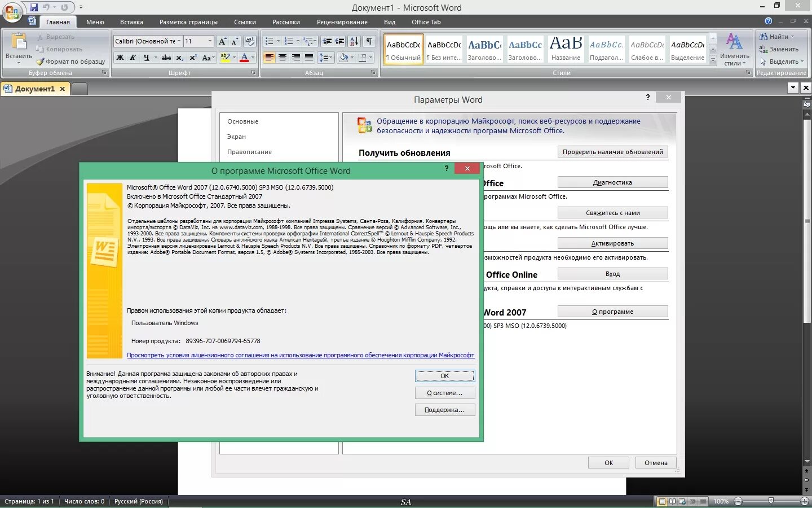Open font name dropdown Calibri
This screenshot has height=508, width=812.
(179, 41)
